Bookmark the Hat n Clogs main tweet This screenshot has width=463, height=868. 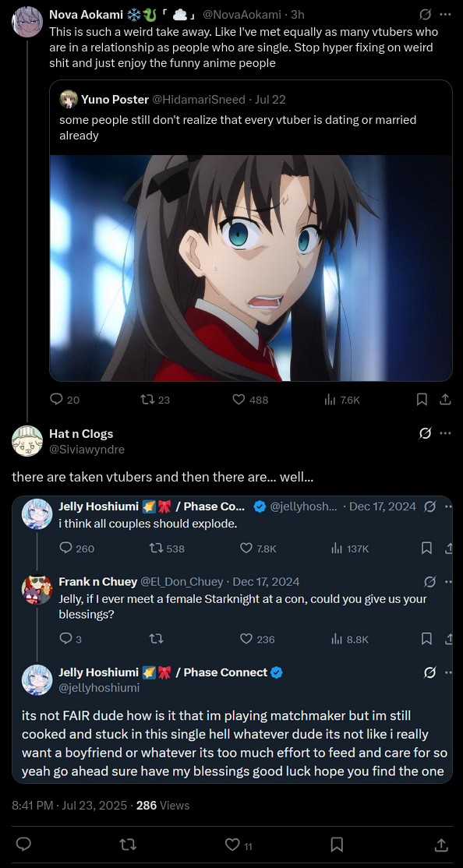[x=337, y=845]
